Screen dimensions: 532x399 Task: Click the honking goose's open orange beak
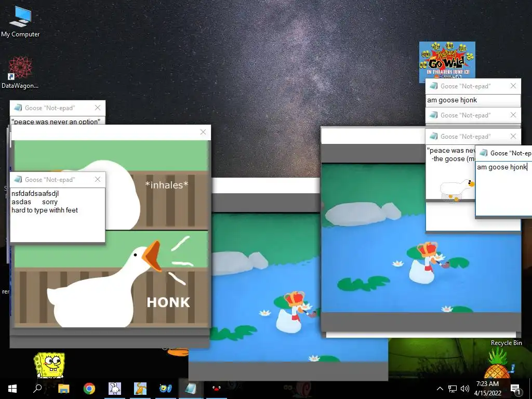coord(153,256)
